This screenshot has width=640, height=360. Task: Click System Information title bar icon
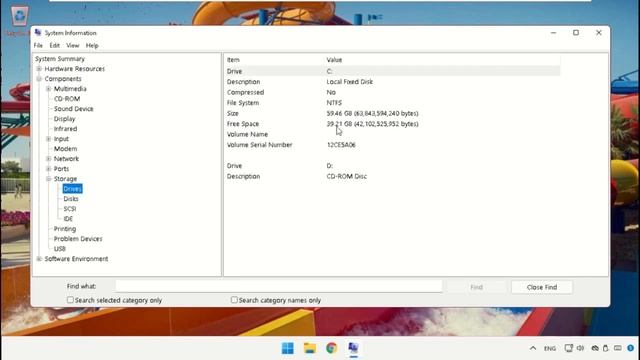[38, 33]
